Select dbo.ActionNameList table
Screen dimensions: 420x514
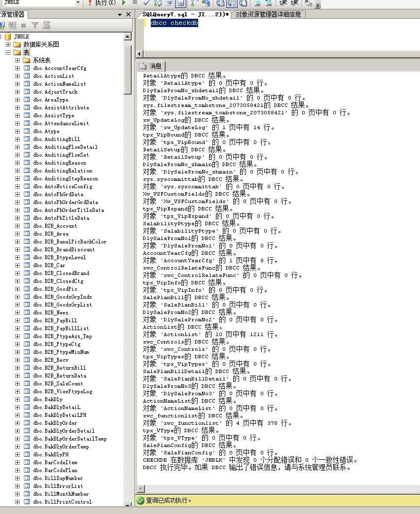(x=59, y=84)
